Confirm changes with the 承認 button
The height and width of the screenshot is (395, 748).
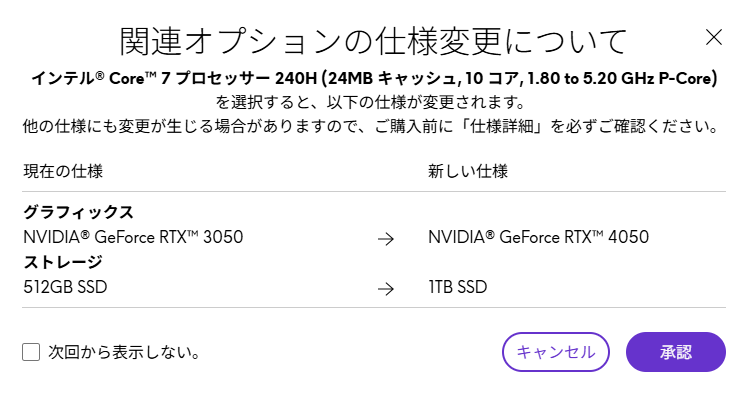(676, 352)
